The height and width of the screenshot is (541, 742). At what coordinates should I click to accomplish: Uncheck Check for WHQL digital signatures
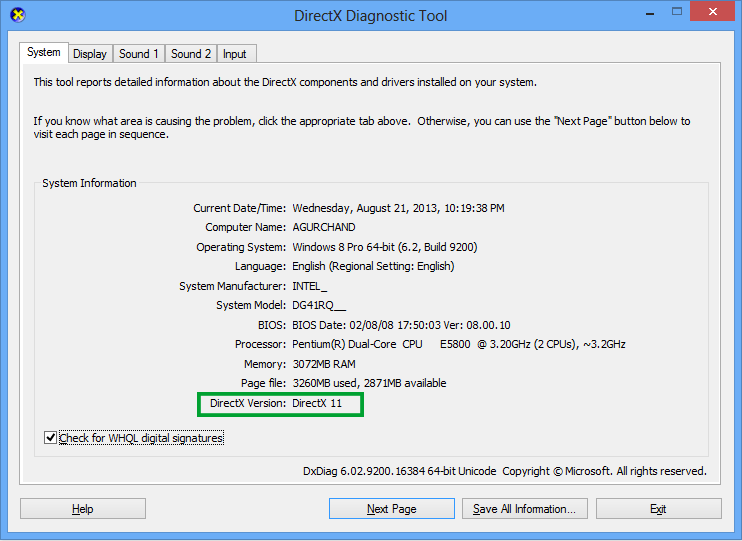[51, 438]
